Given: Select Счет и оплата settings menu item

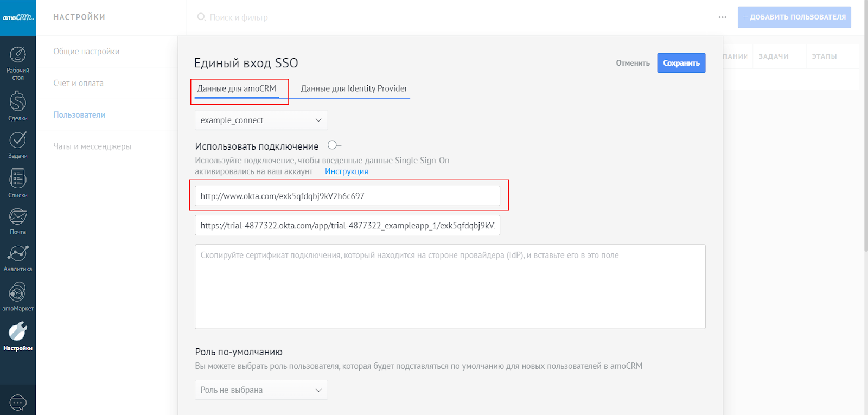Looking at the screenshot, I should 79,83.
